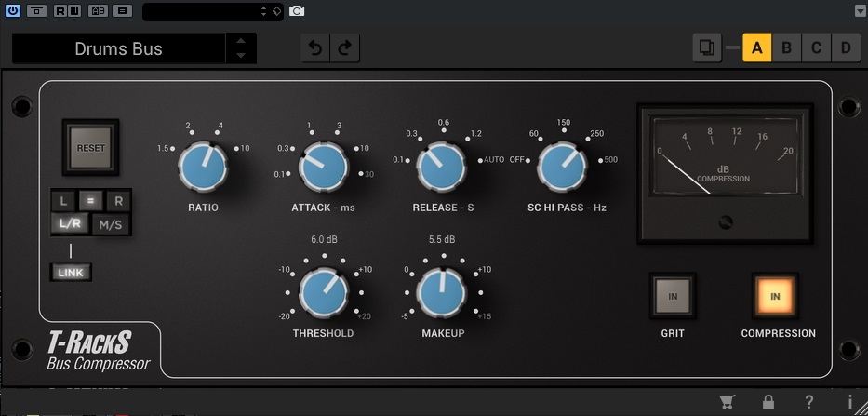
Task: Select setting slot A
Action: (x=756, y=47)
